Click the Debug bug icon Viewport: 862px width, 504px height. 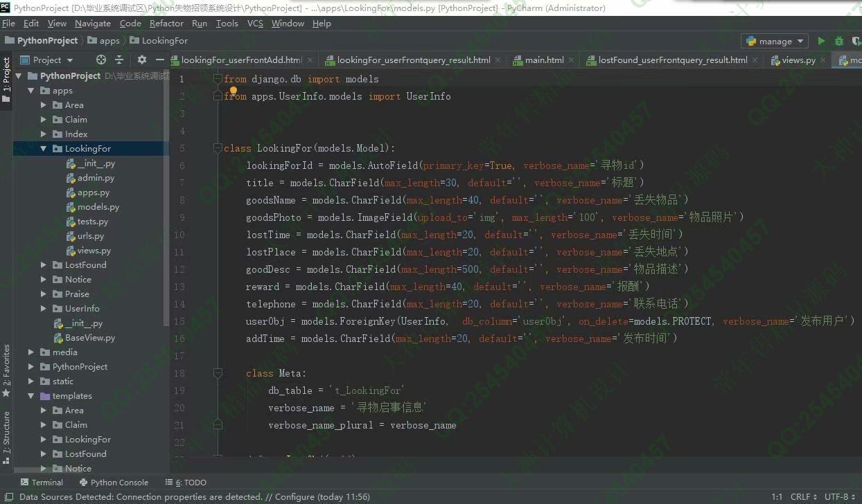(839, 41)
